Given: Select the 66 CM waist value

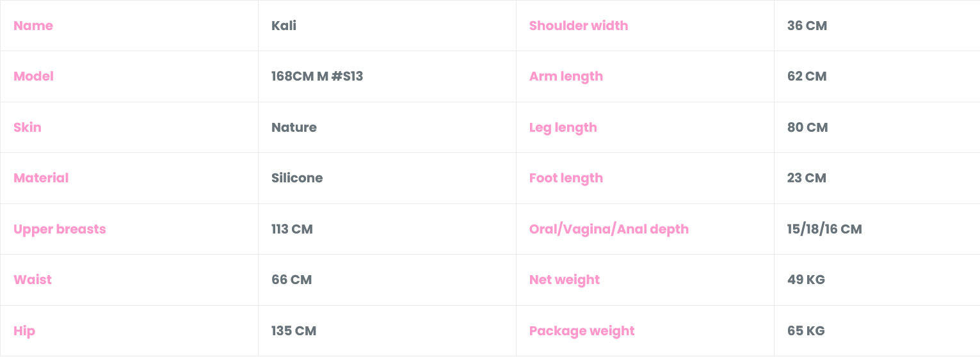Looking at the screenshot, I should click(x=291, y=280).
